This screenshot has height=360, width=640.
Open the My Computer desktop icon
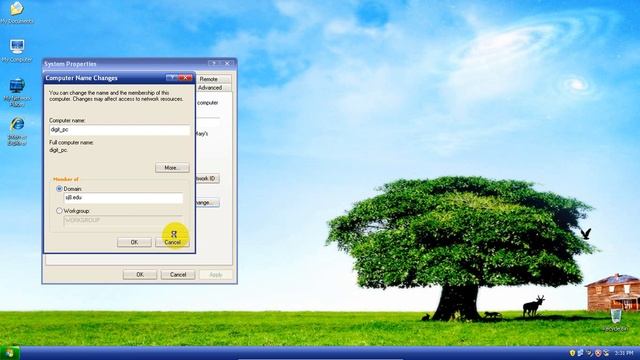[x=16, y=50]
